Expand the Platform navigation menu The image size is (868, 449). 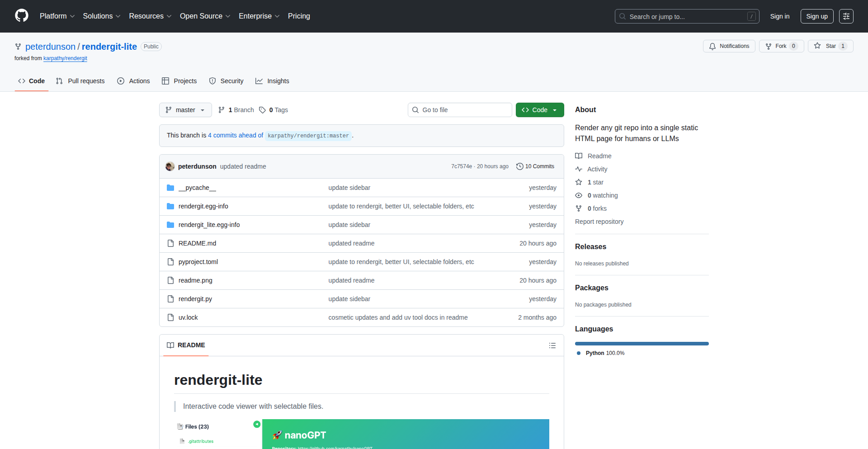[x=57, y=16]
